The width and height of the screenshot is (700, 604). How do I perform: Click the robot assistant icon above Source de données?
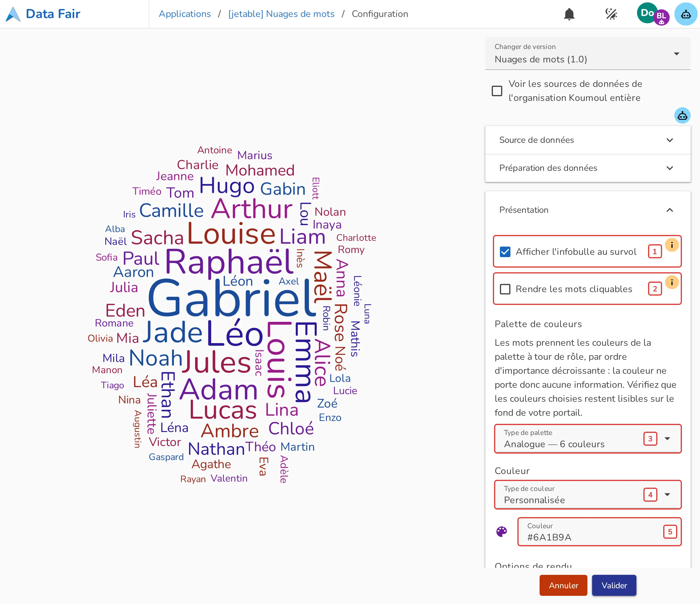pos(682,116)
